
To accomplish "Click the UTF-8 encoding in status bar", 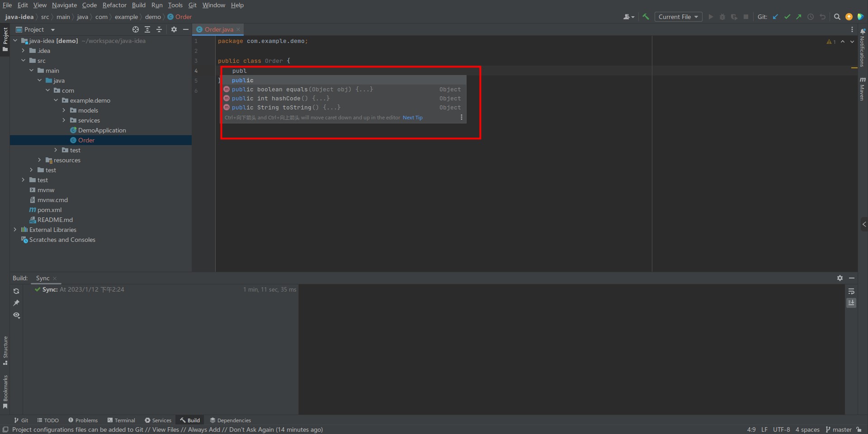I will point(781,429).
